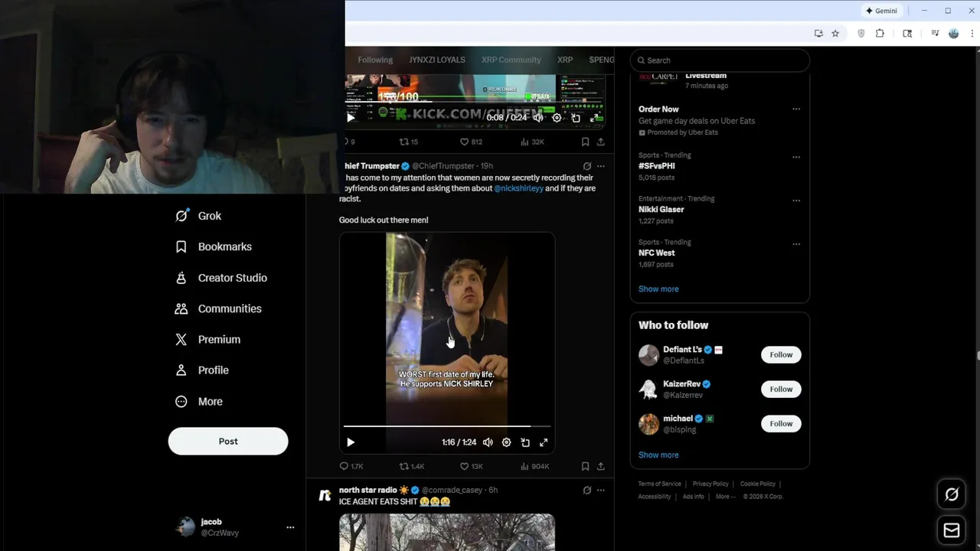Screen dimensions: 980x551
Task: Repost the post with 1.4K reposts
Action: click(x=412, y=466)
